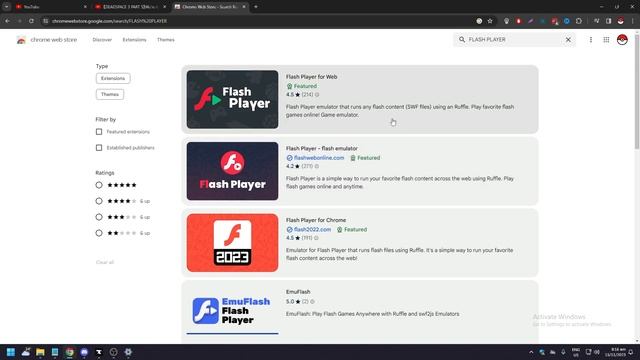Click the red shield extension icon
This screenshot has width=640, height=360.
click(x=518, y=21)
